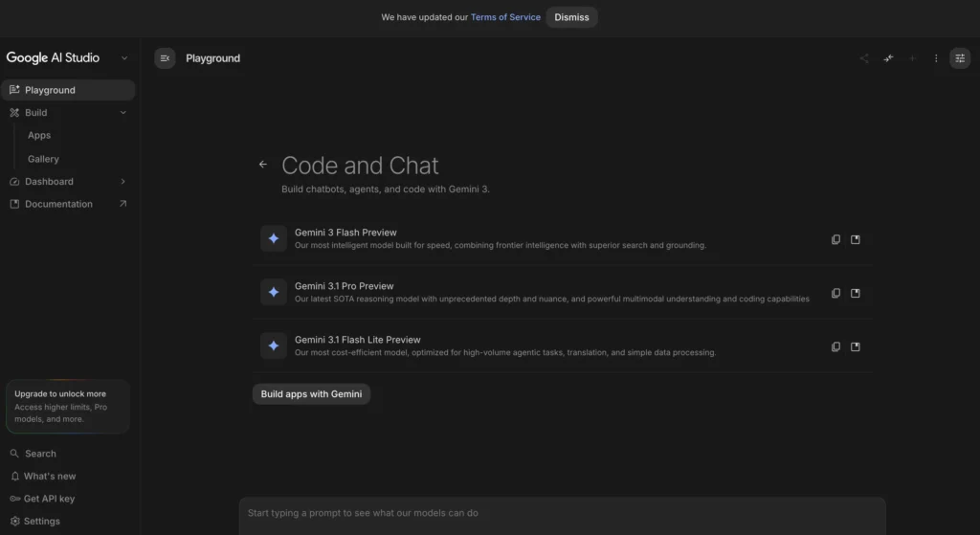This screenshot has width=980, height=535.
Task: Copy Gemini 3.1 Flash Lite Preview model name
Action: pos(835,346)
